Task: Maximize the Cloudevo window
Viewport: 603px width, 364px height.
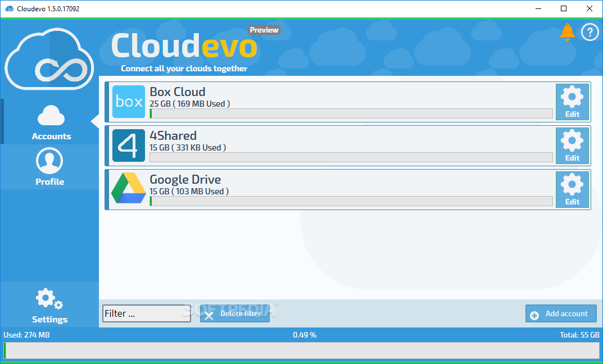Action: pyautogui.click(x=564, y=8)
